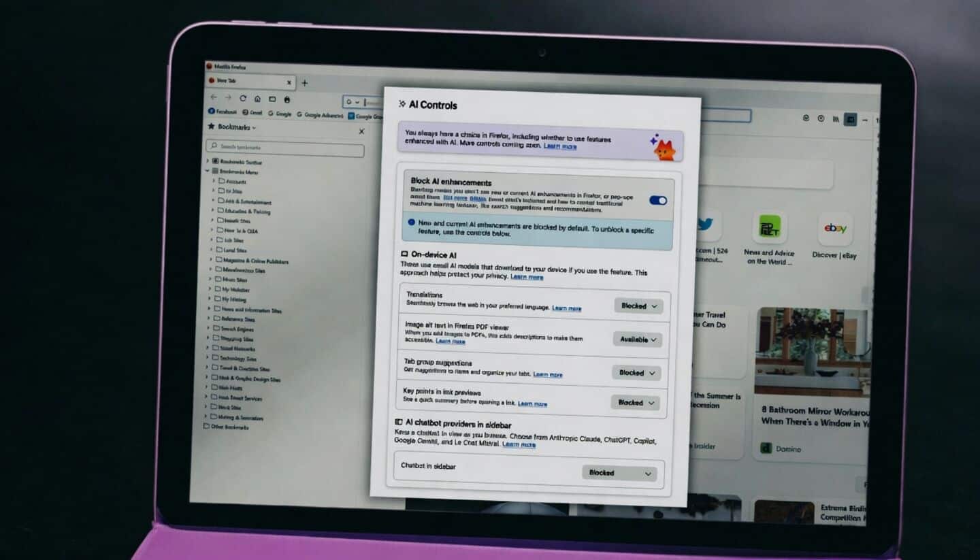This screenshot has height=560, width=980.
Task: Close the New Tab tab
Action: click(x=289, y=82)
